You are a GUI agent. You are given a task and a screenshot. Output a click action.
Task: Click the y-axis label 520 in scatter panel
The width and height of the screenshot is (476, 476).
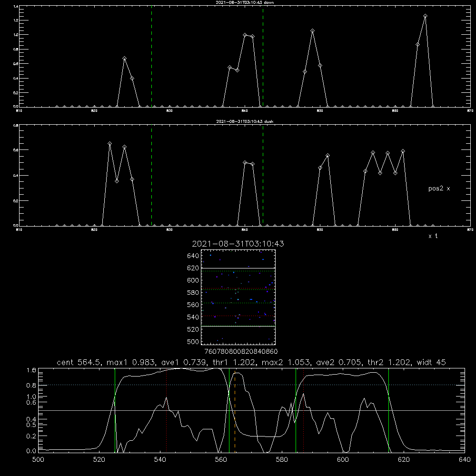pyautogui.click(x=193, y=329)
